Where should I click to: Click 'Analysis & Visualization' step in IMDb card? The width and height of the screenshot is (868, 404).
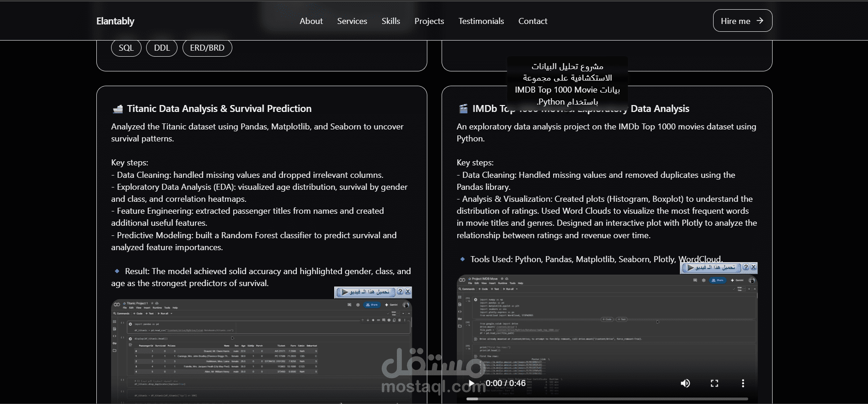coord(607,217)
